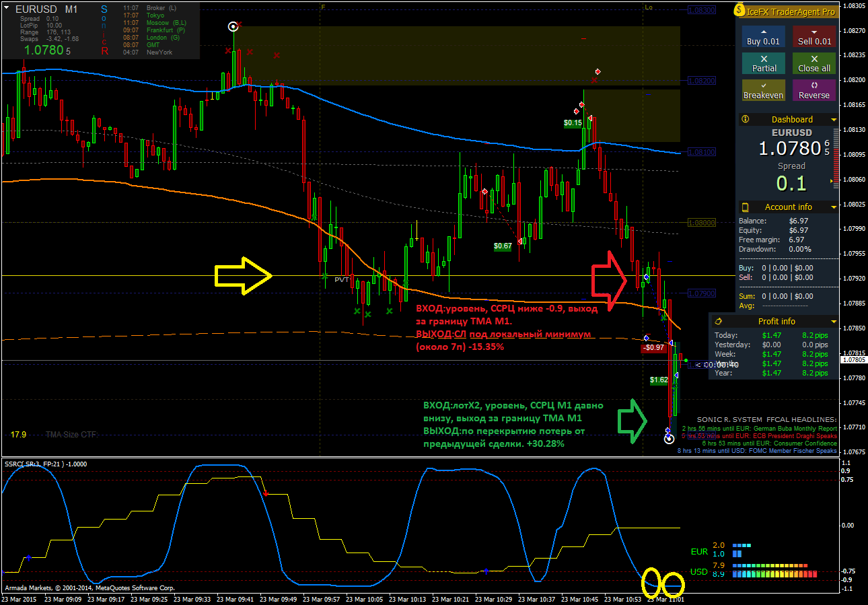Collapse the Account info section arrow
Screen dimensions: 868x605
(x=834, y=207)
